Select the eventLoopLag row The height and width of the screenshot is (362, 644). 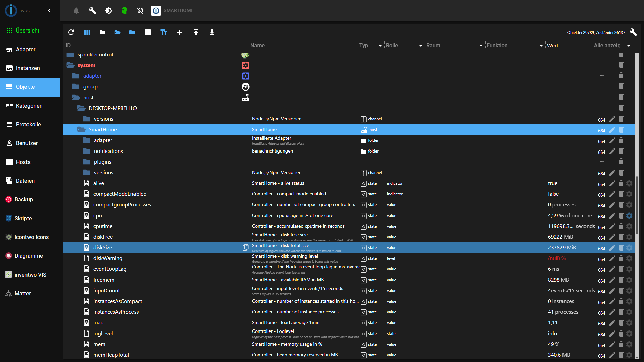click(349, 269)
